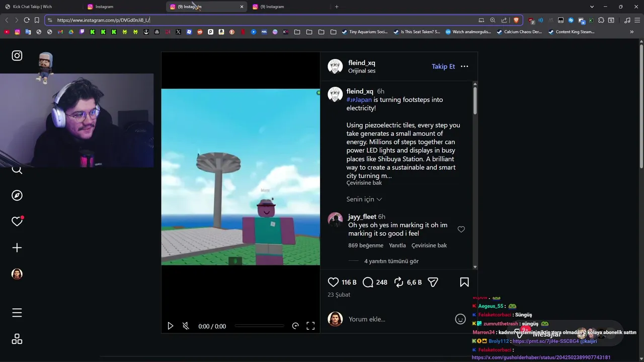644x362 pixels.
Task: Open the Reddit bookmark icon
Action: pyautogui.click(x=200, y=32)
